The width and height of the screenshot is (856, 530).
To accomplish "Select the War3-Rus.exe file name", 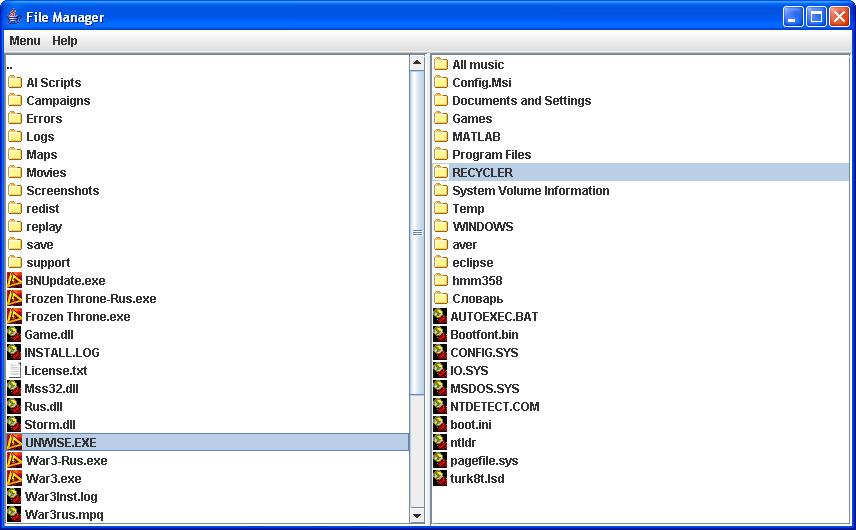I will click(x=67, y=461).
